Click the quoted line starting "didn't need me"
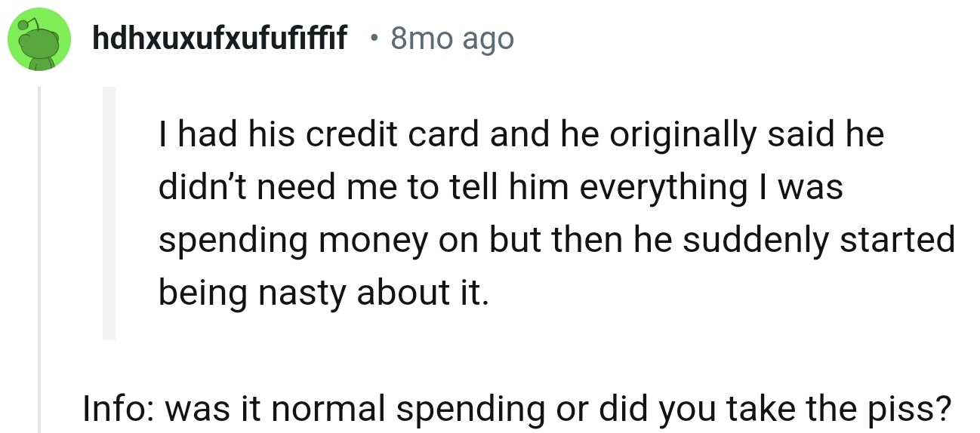Image resolution: width=980 pixels, height=433 pixels. (x=500, y=188)
